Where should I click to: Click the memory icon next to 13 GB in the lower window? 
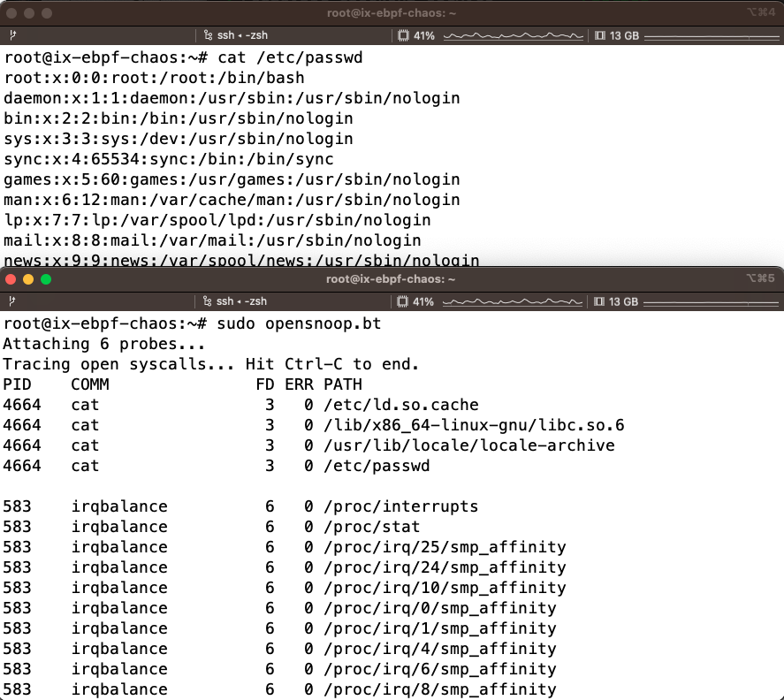599,301
